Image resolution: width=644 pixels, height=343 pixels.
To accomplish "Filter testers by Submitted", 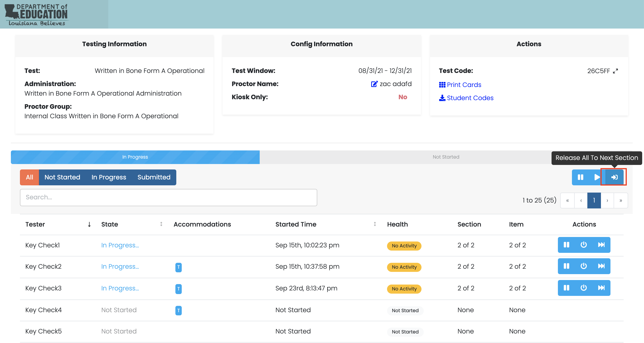I will 154,177.
